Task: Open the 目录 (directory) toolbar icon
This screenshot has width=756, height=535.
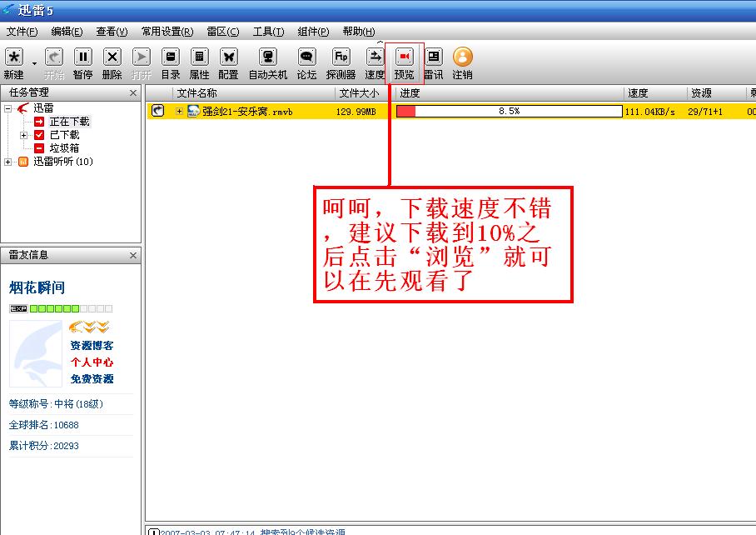Action: [x=171, y=57]
